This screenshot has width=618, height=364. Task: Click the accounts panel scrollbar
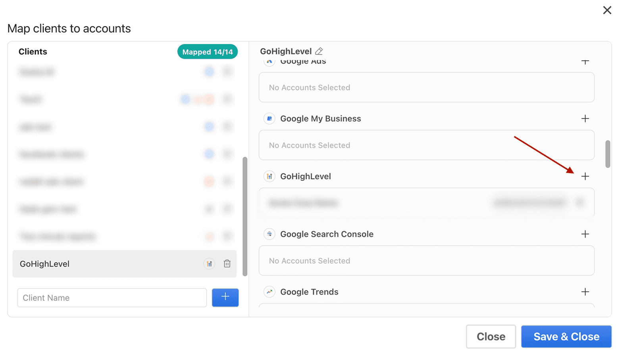[608, 154]
